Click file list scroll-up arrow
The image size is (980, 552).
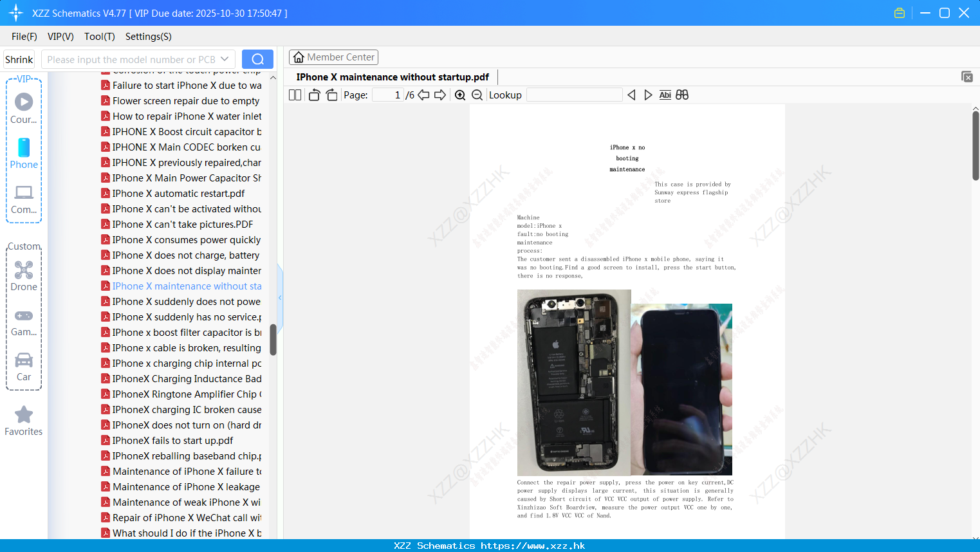pyautogui.click(x=273, y=78)
